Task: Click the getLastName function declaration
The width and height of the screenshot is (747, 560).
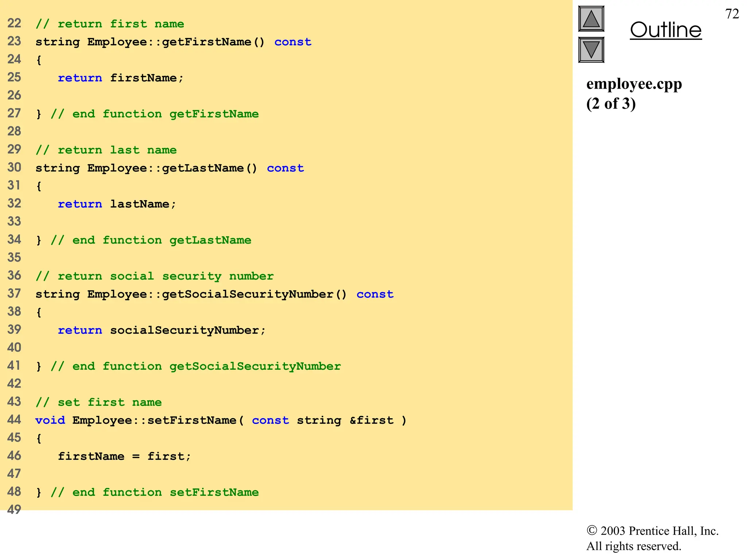Action: click(x=170, y=168)
